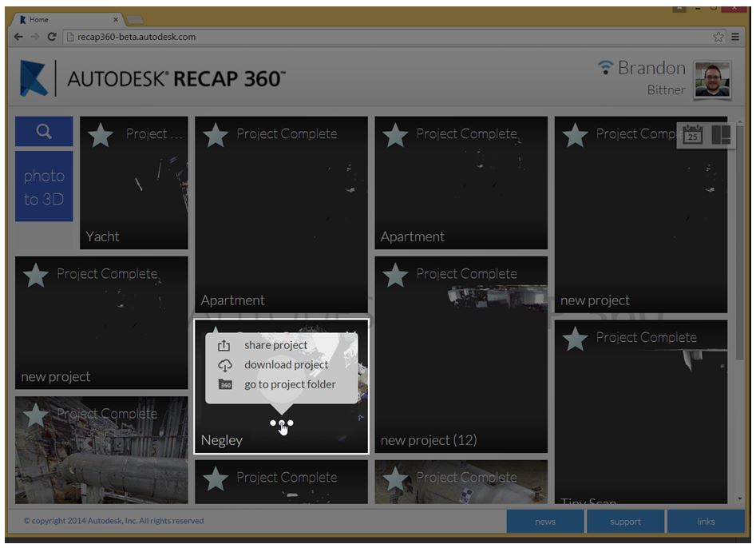Image resolution: width=756 pixels, height=548 pixels.
Task: Open the support footer button
Action: pyautogui.click(x=625, y=522)
